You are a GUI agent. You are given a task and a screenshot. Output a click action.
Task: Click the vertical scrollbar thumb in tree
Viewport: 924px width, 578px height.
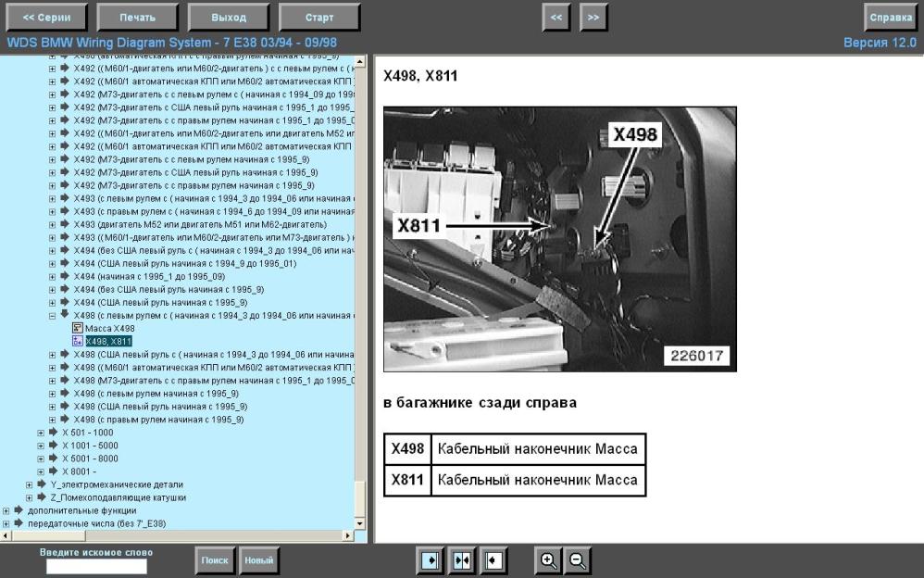[x=360, y=499]
